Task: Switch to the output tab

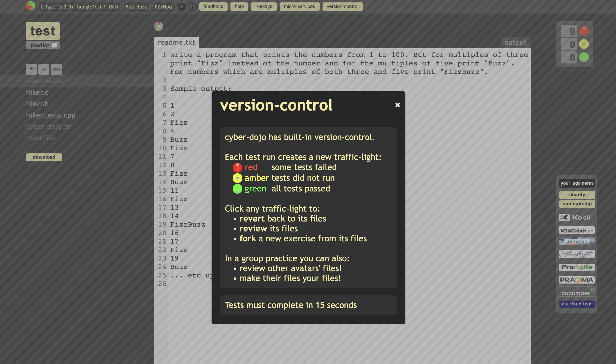Action: tap(515, 42)
